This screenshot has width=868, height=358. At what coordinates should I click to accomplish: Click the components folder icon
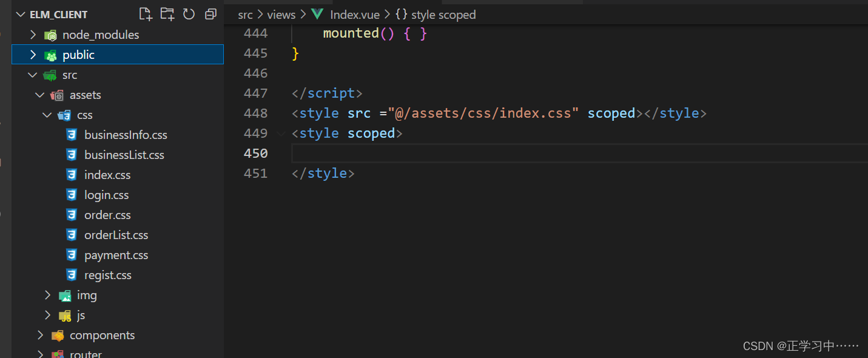(x=58, y=336)
